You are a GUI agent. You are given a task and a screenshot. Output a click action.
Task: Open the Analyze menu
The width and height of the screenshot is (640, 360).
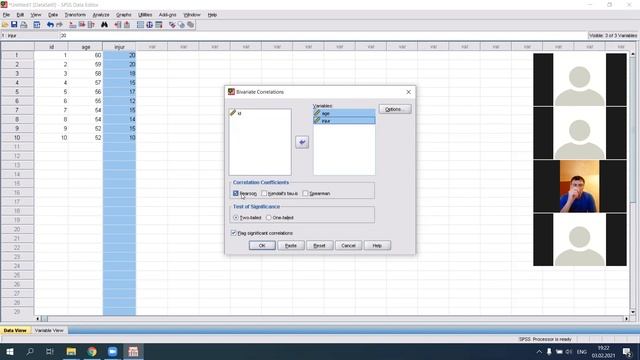pyautogui.click(x=101, y=15)
